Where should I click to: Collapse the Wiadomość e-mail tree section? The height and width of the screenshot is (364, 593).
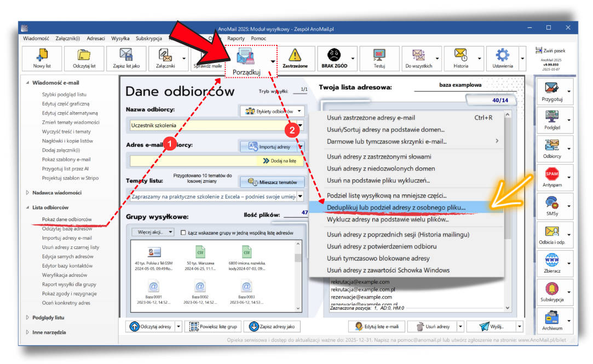27,83
